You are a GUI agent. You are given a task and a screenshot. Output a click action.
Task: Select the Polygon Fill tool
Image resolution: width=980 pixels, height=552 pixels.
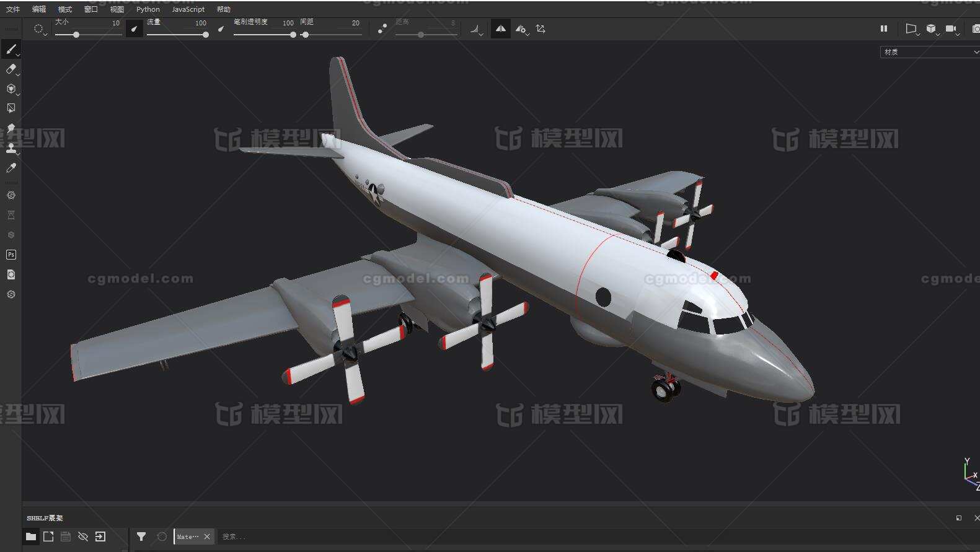[11, 108]
